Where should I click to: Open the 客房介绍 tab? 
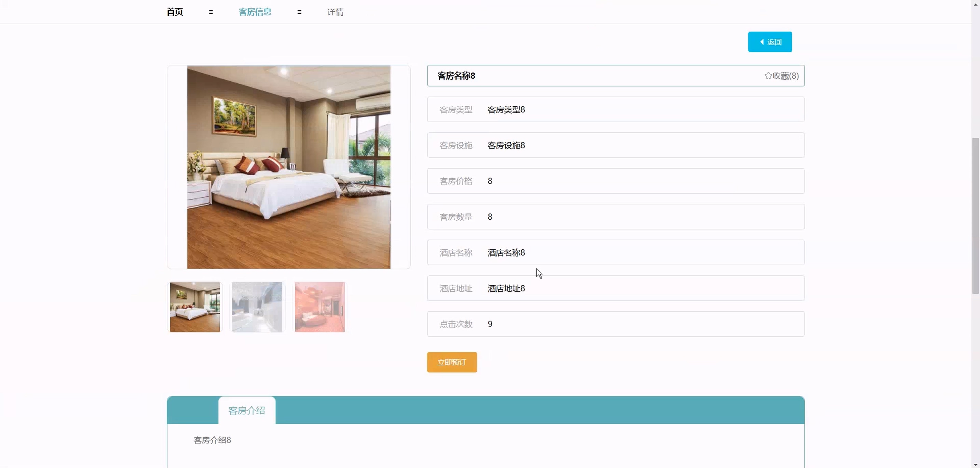click(x=246, y=411)
